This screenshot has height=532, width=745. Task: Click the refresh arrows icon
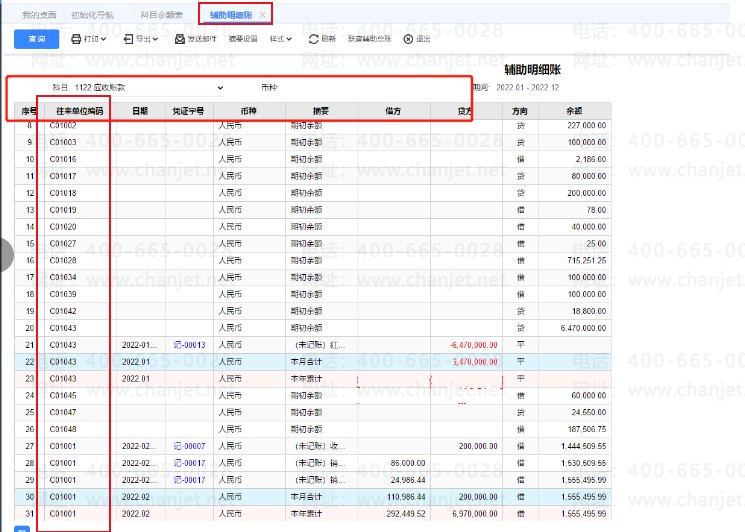click(313, 39)
